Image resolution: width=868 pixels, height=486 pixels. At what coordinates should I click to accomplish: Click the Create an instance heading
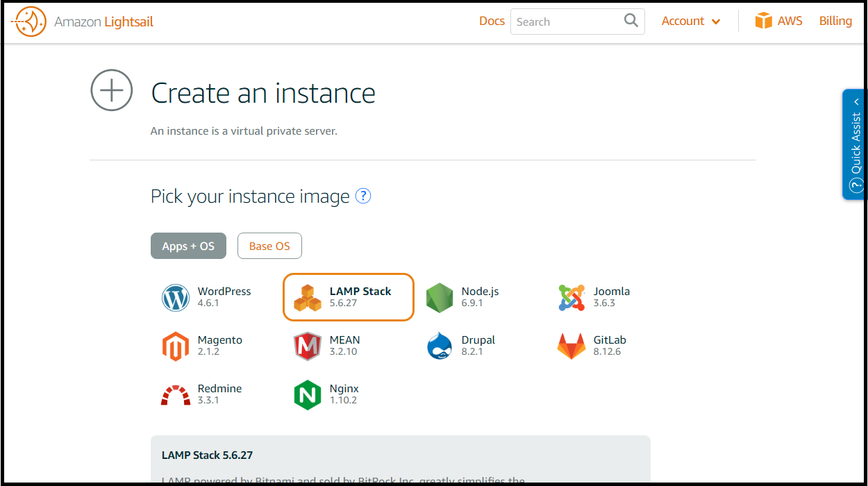(x=263, y=93)
